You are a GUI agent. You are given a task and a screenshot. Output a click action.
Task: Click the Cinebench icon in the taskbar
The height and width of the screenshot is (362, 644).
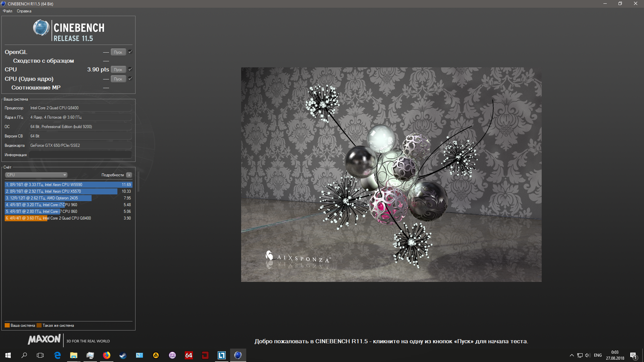238,355
